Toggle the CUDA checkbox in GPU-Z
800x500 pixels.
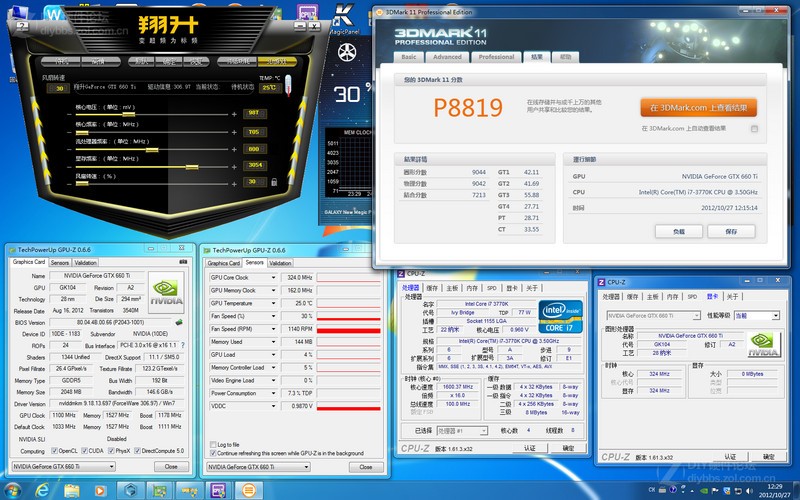85,451
